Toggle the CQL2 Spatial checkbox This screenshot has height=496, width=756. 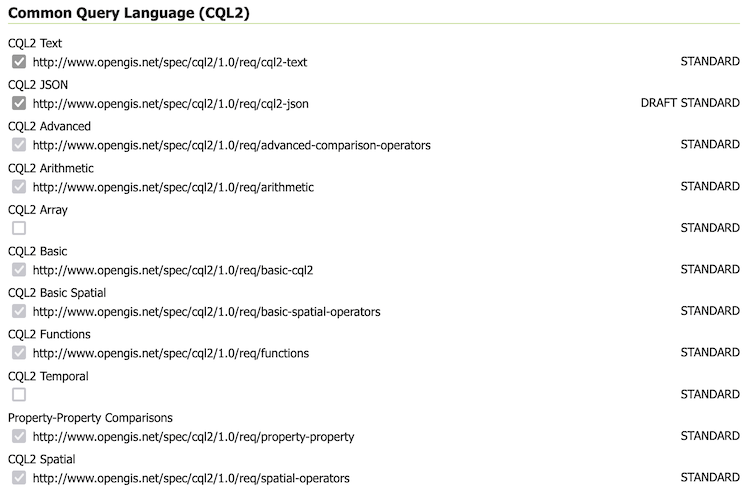pos(19,478)
